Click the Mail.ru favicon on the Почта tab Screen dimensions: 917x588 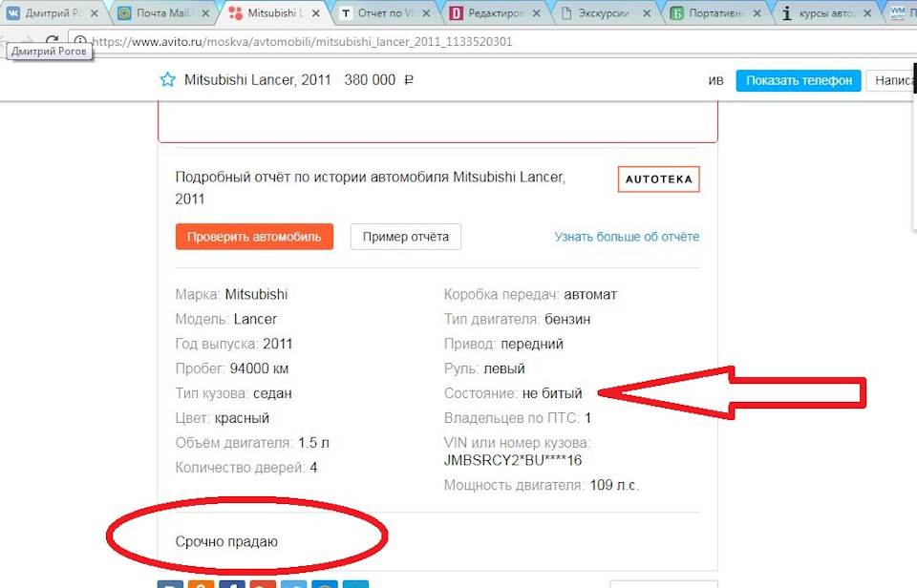coord(124,12)
